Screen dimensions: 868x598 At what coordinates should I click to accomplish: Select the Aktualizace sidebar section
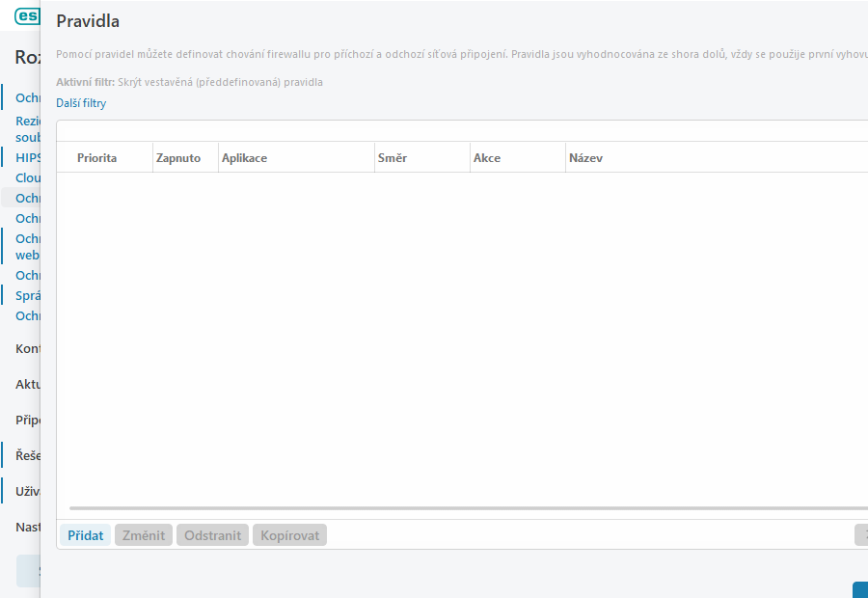pos(28,384)
